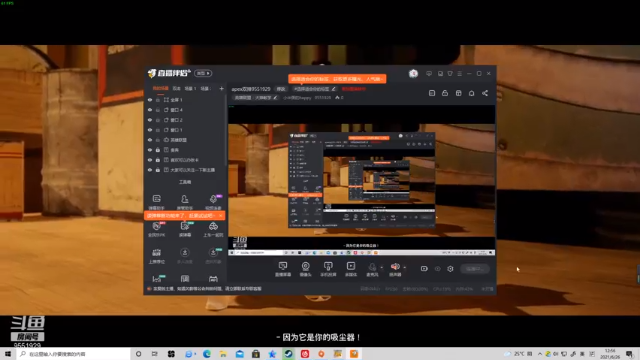Click the room title apex 9551929 text
The height and width of the screenshot is (360, 640).
pyautogui.click(x=251, y=89)
